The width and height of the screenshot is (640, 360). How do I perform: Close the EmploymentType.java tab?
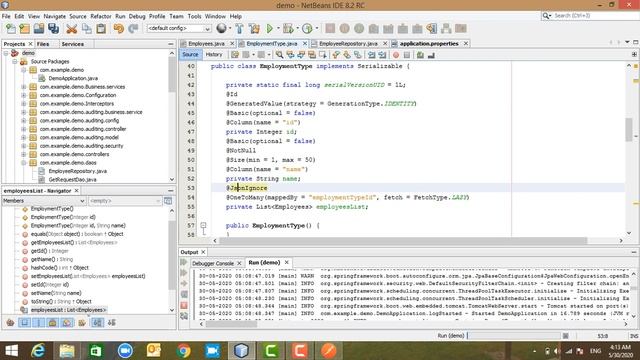[304, 43]
